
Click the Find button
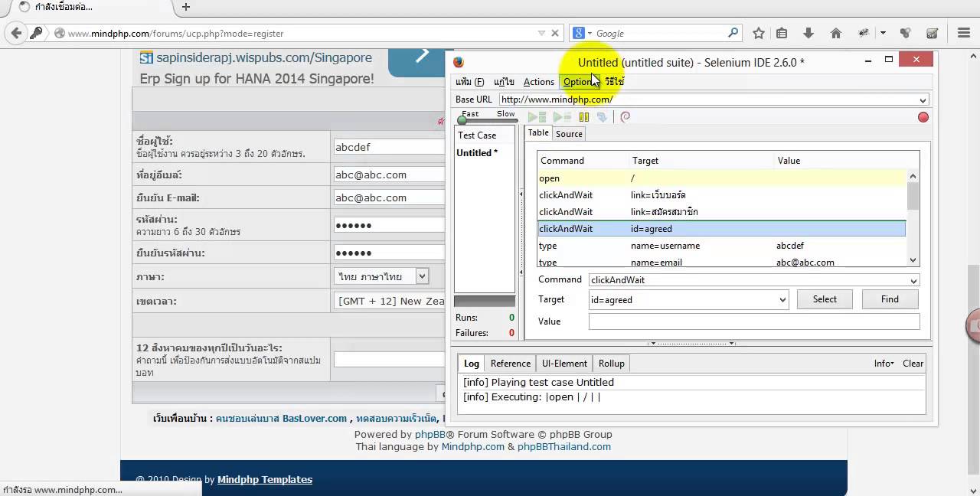[x=890, y=299]
